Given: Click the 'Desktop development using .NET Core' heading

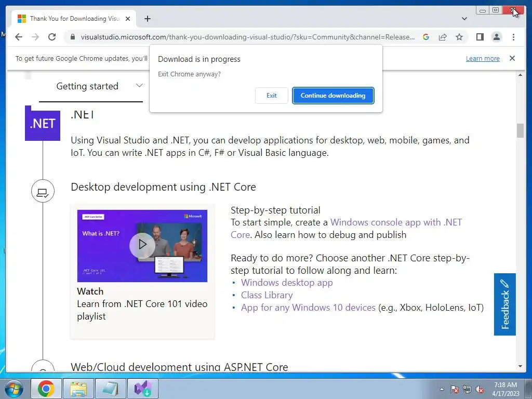Looking at the screenshot, I should tap(163, 187).
